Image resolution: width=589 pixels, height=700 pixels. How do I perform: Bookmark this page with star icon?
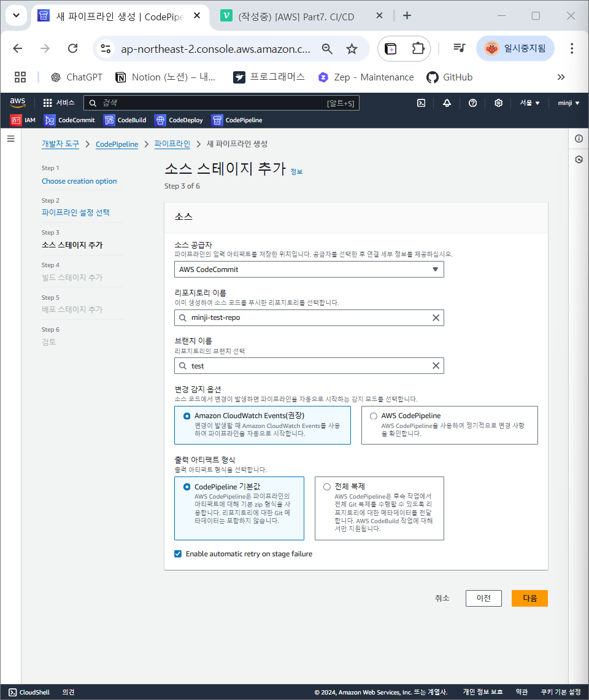click(352, 49)
